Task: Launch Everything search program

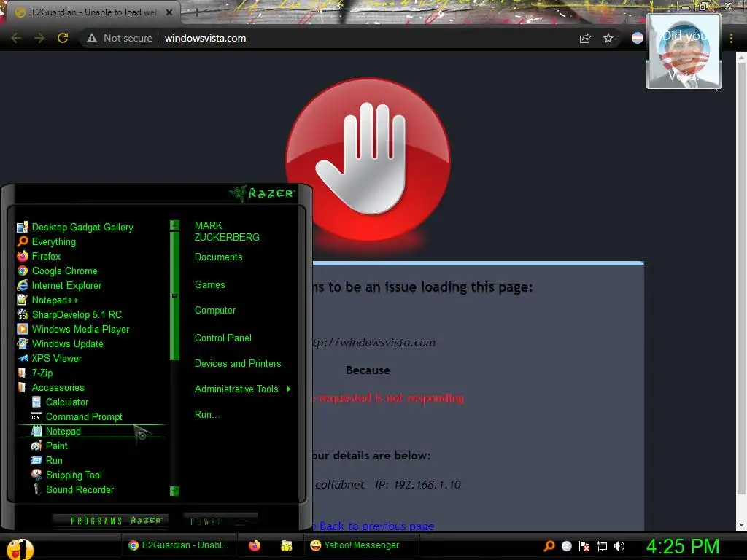Action: 47,242
